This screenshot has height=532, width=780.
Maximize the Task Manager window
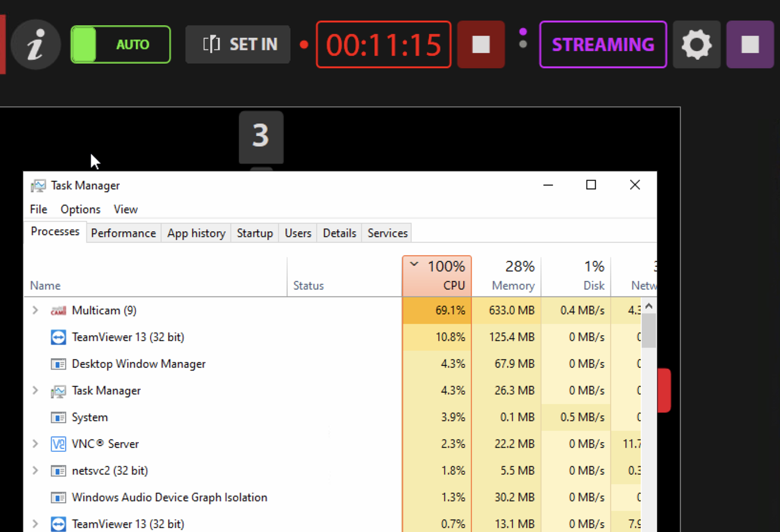point(591,185)
